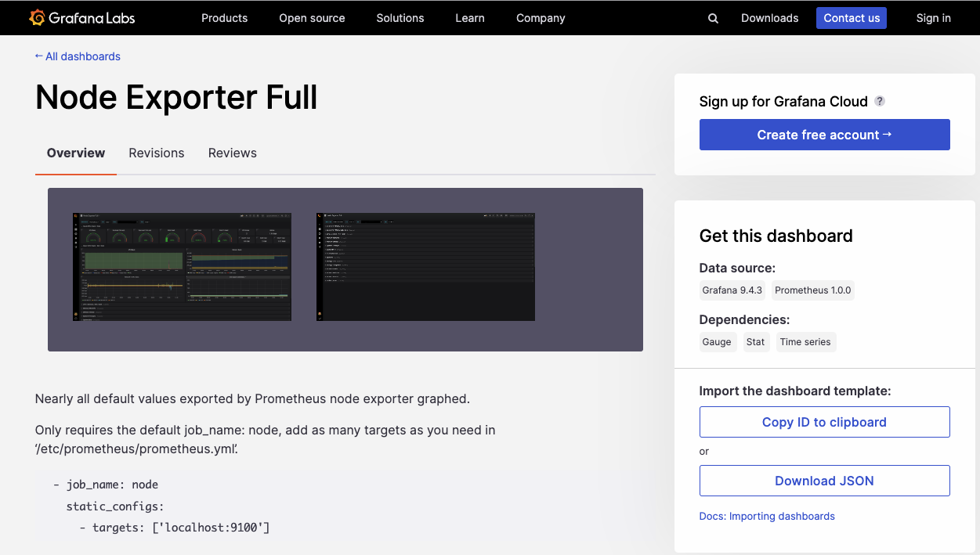
Task: Open the Learn menu
Action: (x=470, y=18)
